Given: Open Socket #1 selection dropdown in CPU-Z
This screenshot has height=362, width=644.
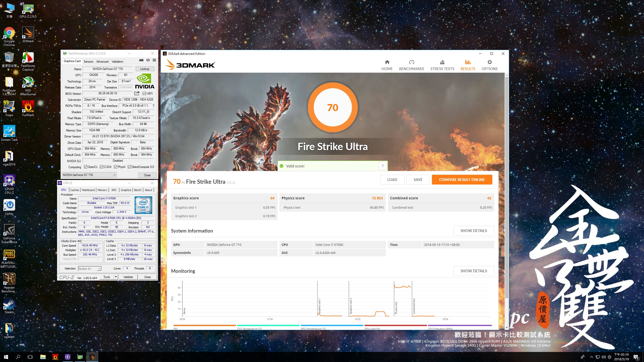Looking at the screenshot, I should 90,269.
